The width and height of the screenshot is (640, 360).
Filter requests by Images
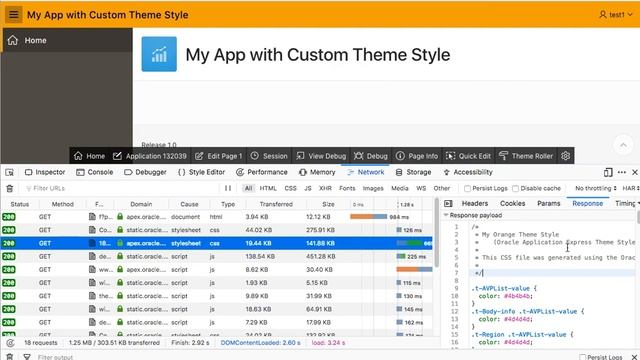click(x=373, y=188)
